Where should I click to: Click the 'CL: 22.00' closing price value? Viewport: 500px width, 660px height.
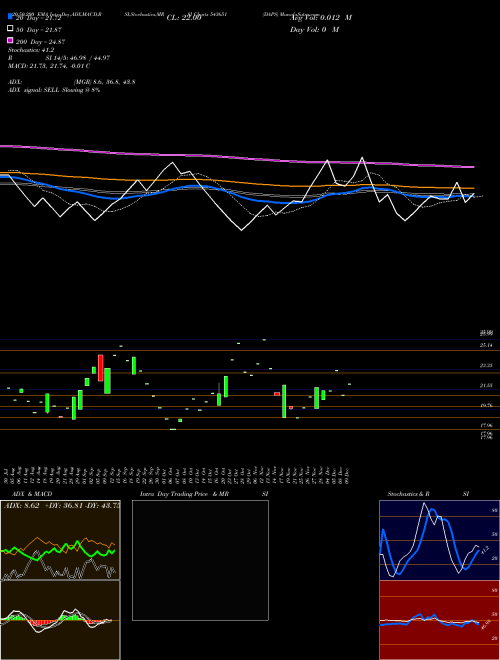pos(184,18)
